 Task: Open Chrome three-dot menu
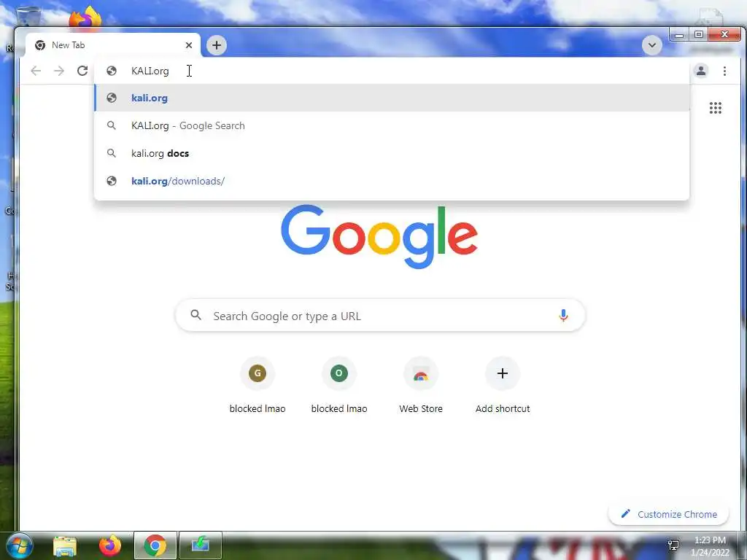724,71
